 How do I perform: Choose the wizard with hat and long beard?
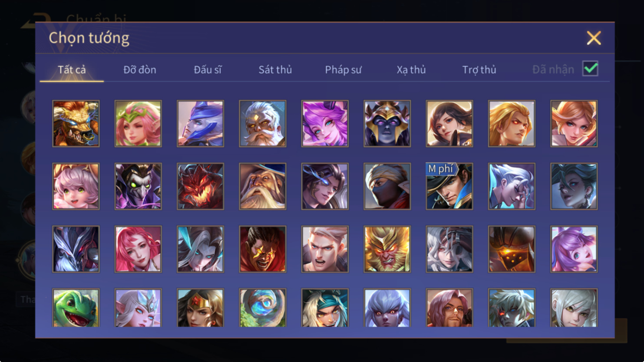pos(263,186)
